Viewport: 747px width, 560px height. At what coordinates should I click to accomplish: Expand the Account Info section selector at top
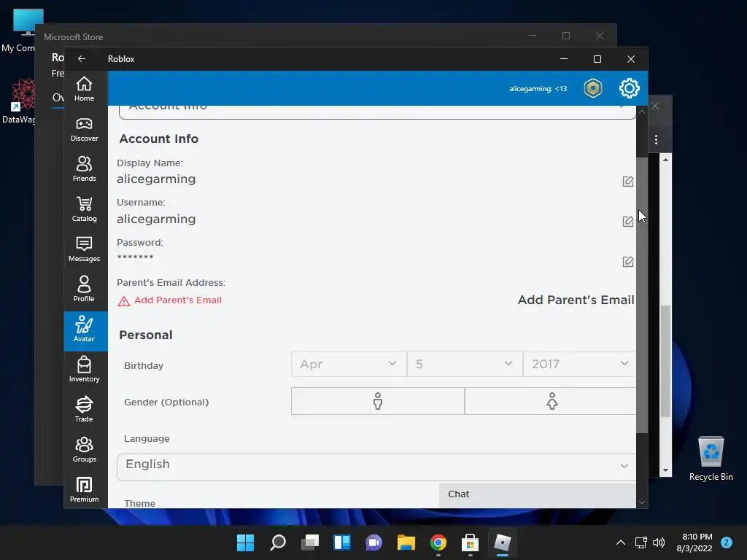point(377,112)
